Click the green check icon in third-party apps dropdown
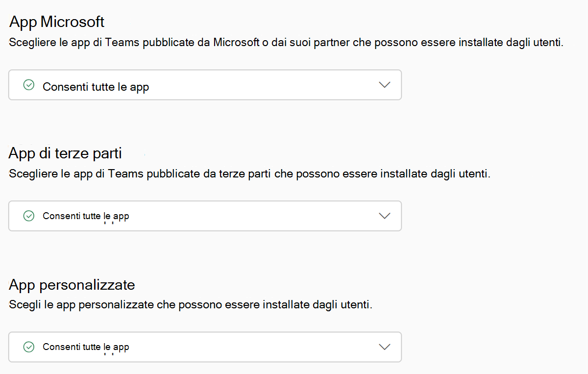The image size is (588, 374). point(29,216)
